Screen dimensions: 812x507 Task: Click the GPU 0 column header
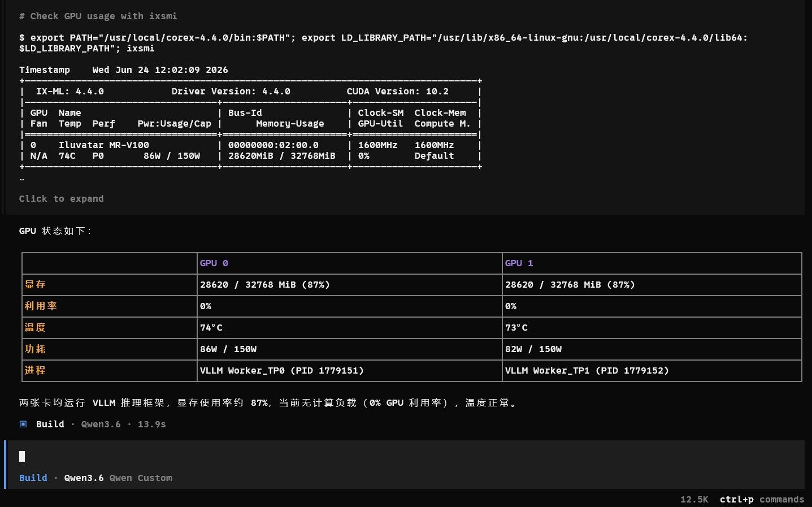coord(214,263)
